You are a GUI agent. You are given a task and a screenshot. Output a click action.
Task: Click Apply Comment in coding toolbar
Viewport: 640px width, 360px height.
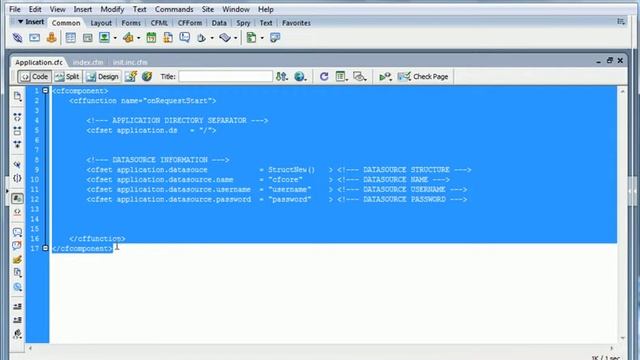coord(17,232)
